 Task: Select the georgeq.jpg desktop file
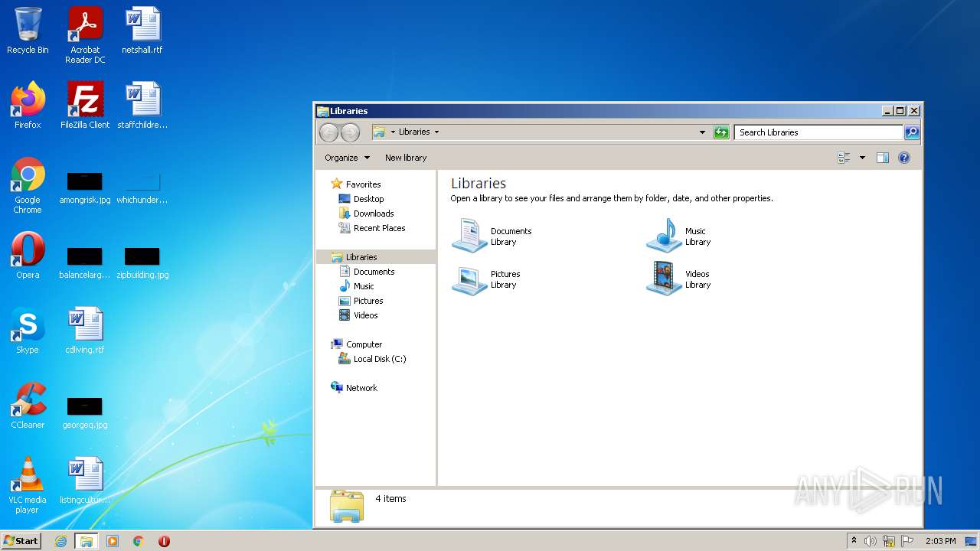[x=85, y=413]
